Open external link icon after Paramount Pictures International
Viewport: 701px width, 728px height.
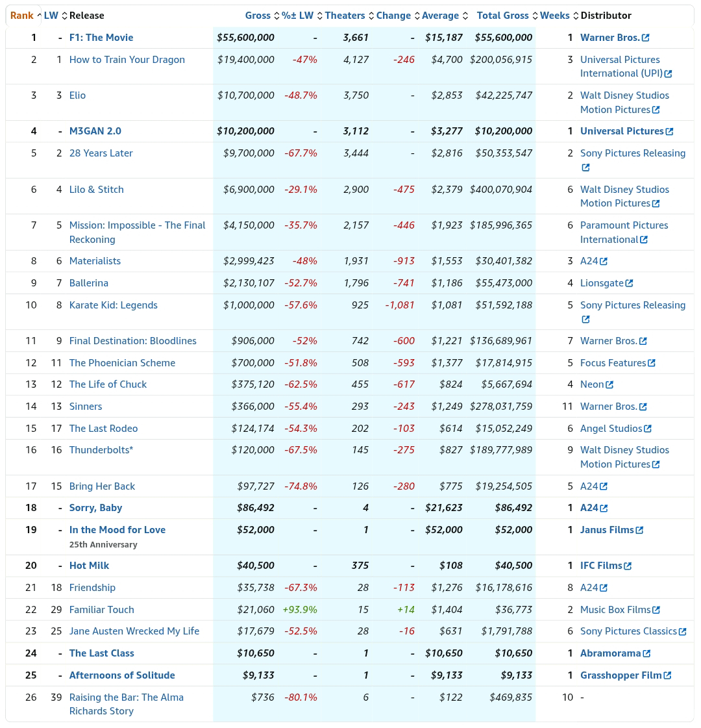[x=644, y=240]
